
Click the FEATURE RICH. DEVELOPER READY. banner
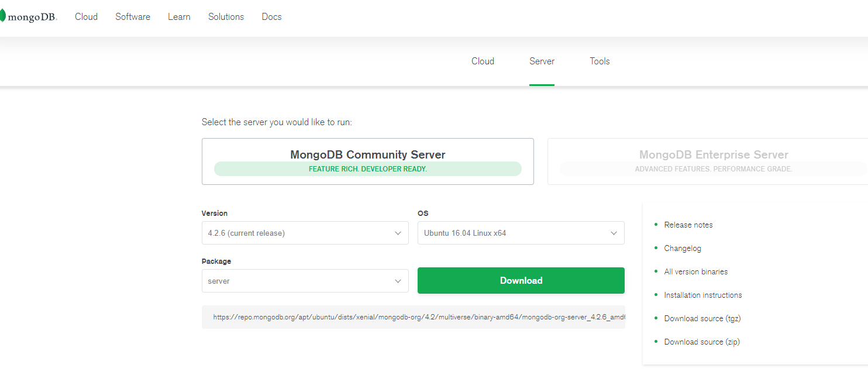[368, 169]
